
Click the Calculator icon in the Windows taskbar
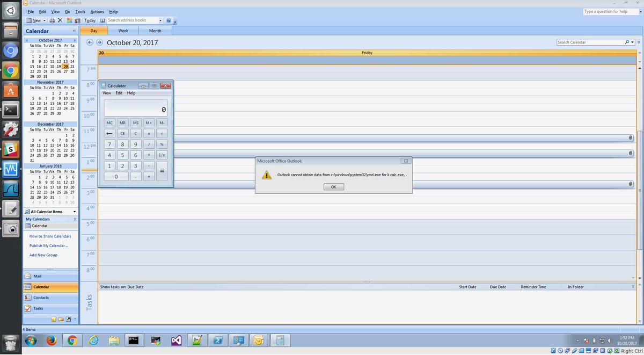[x=280, y=340]
